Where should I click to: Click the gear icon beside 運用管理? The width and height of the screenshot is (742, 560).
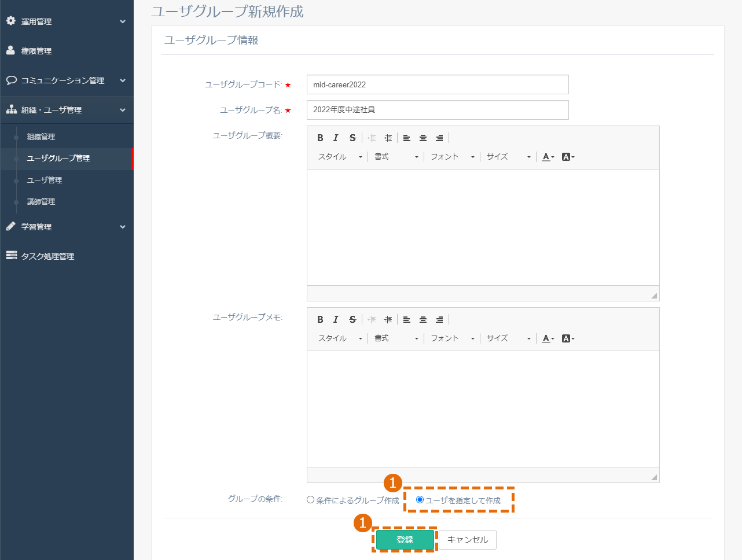tap(10, 21)
